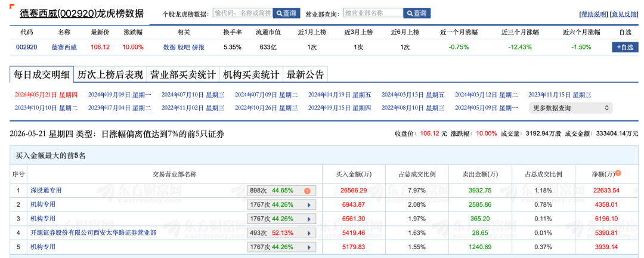Click 近三个月涨幅 value -12.43%
This screenshot has height=258, width=644.
tap(519, 47)
